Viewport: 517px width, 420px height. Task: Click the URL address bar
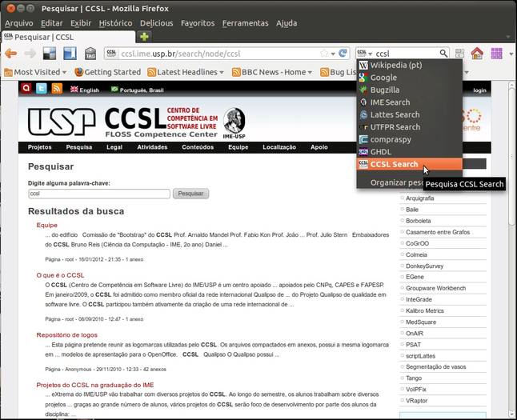(x=218, y=54)
